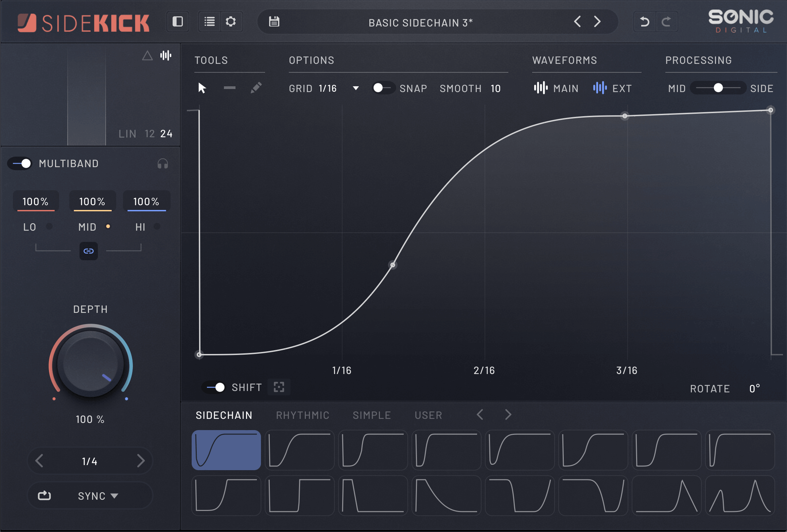Switch to the SIMPLE shapes tab

[x=371, y=415]
